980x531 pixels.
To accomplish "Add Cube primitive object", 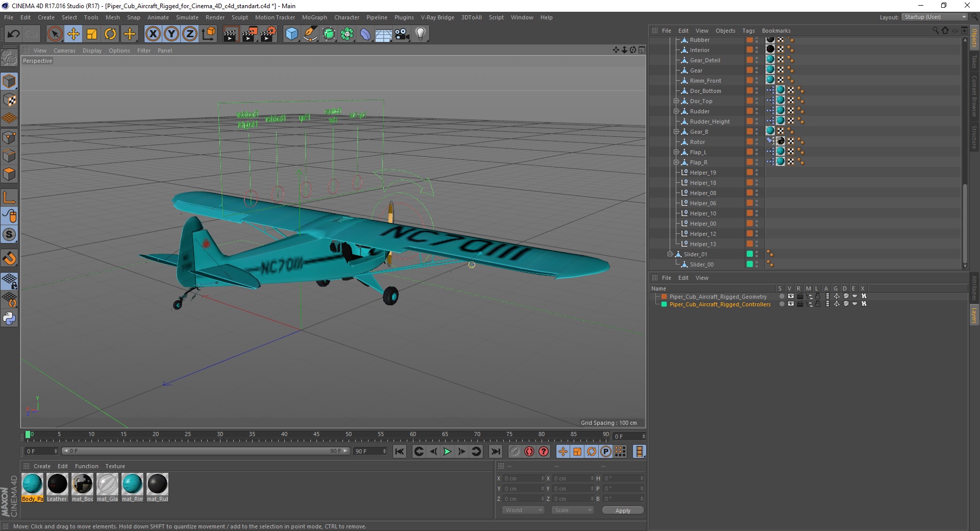I will pyautogui.click(x=291, y=34).
